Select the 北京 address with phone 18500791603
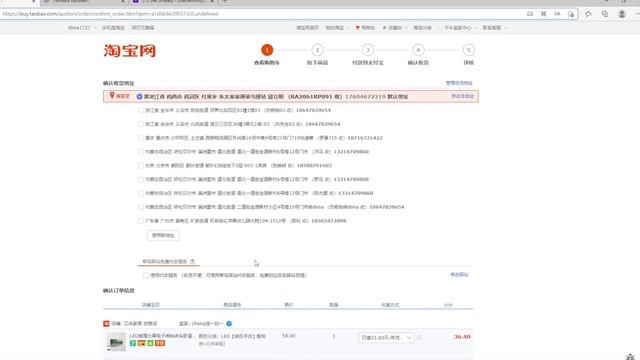Screen dimensions: 640x360 [x=141, y=166]
